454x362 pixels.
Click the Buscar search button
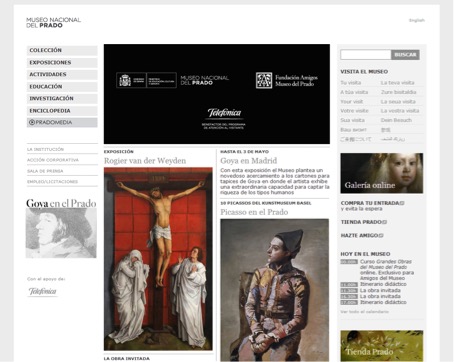tap(405, 55)
